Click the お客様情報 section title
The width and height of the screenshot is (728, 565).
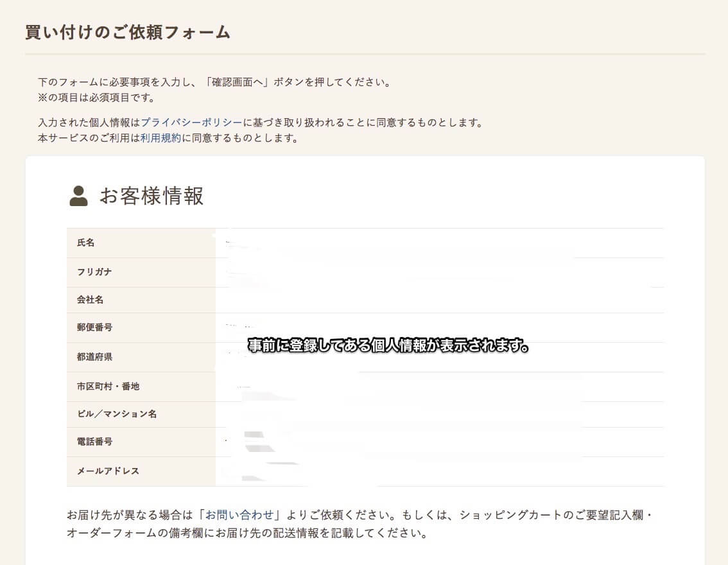pos(152,196)
